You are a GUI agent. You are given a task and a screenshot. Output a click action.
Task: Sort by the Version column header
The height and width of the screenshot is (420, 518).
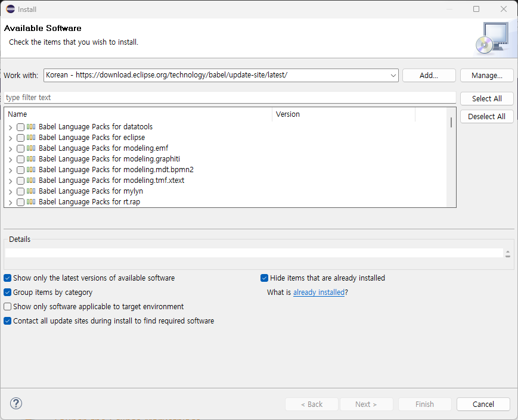[343, 114]
